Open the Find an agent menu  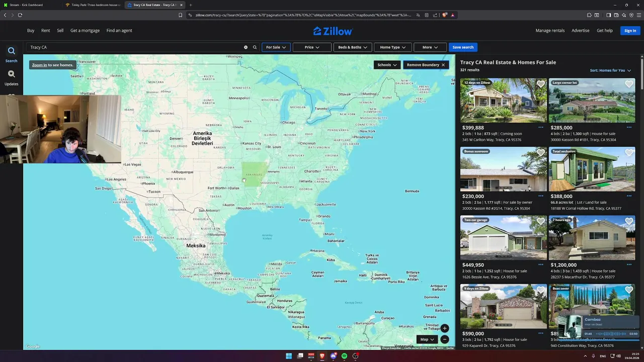119,31
